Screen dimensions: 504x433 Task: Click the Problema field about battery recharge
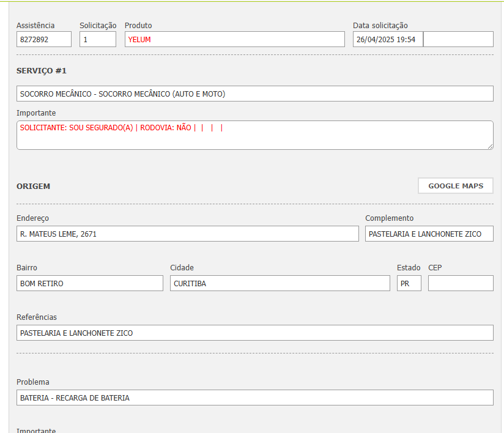(254, 398)
